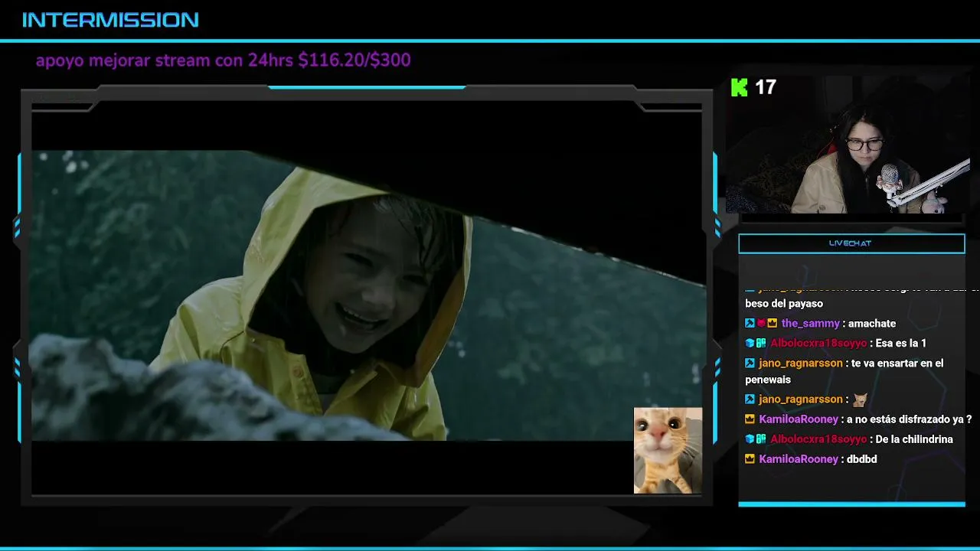Click the donation goal text "$116.20/$300"
Screen dimensions: 980x551
coord(354,60)
